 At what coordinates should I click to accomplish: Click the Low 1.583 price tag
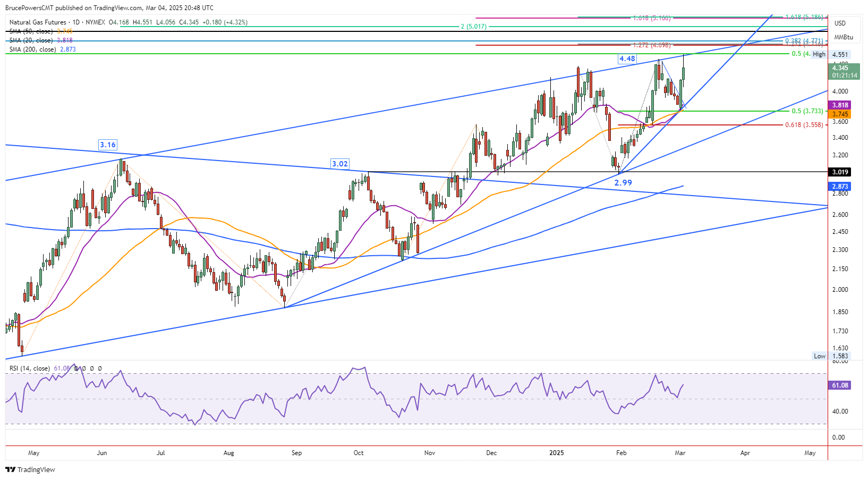click(831, 356)
